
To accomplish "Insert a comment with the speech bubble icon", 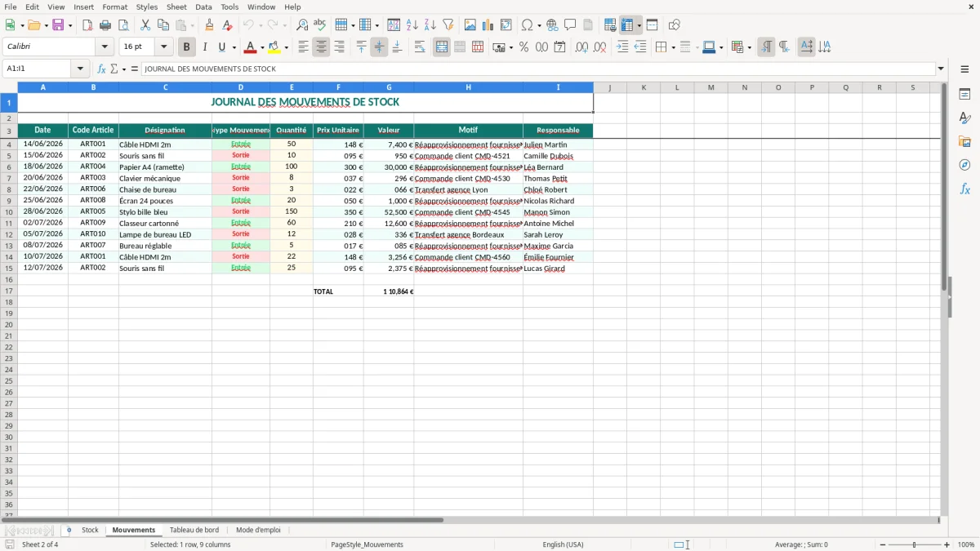I will coord(571,25).
